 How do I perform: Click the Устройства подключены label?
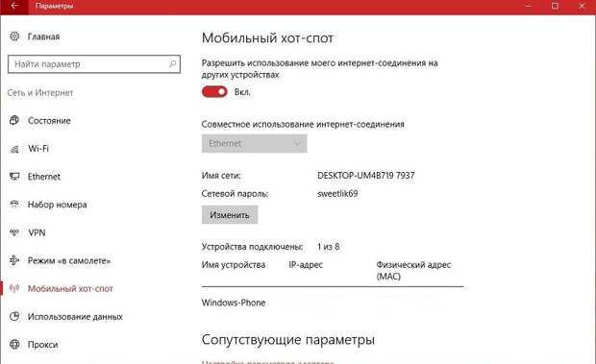253,247
